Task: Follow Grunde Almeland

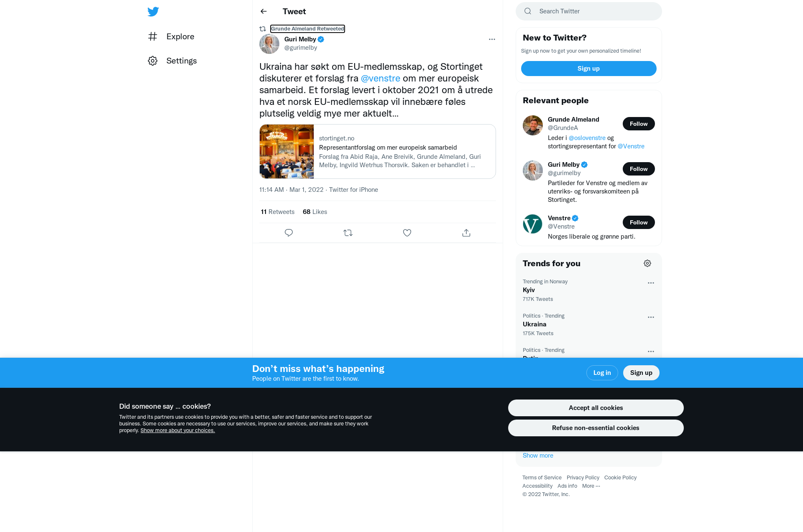Action: (x=639, y=124)
